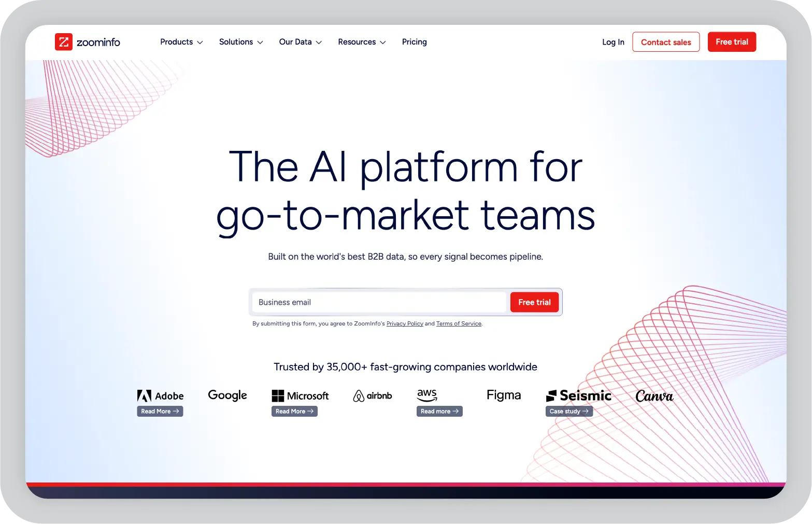The width and height of the screenshot is (812, 524).
Task: Click the Log In link
Action: click(x=613, y=42)
